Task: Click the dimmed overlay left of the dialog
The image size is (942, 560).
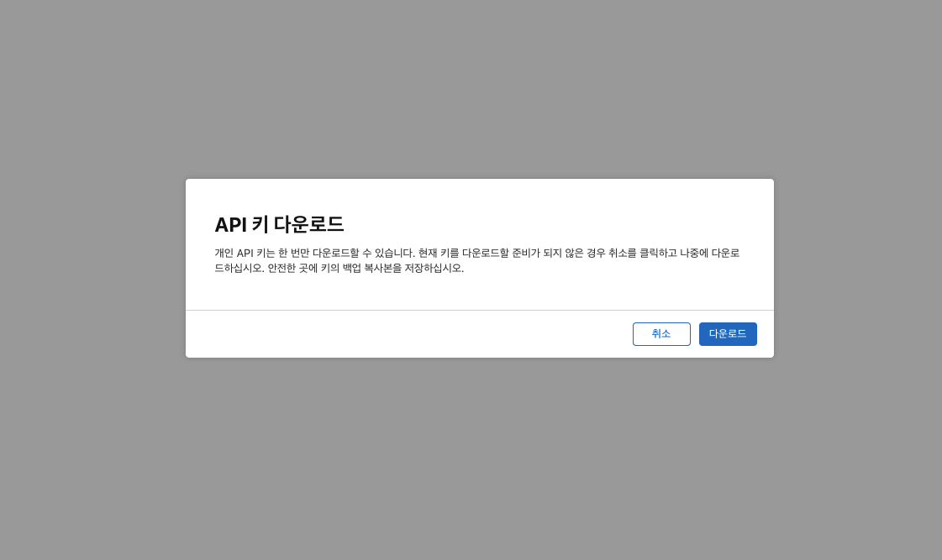Action: (92, 269)
